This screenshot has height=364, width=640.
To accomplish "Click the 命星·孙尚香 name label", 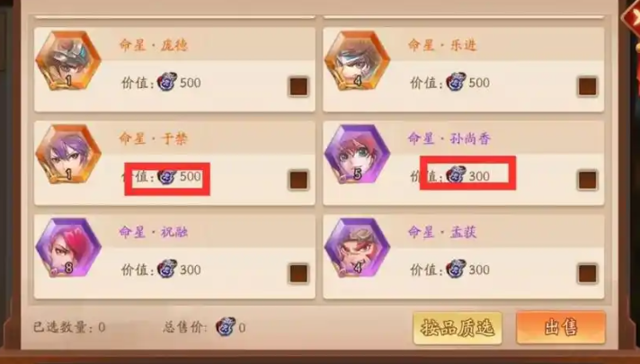I will click(449, 138).
